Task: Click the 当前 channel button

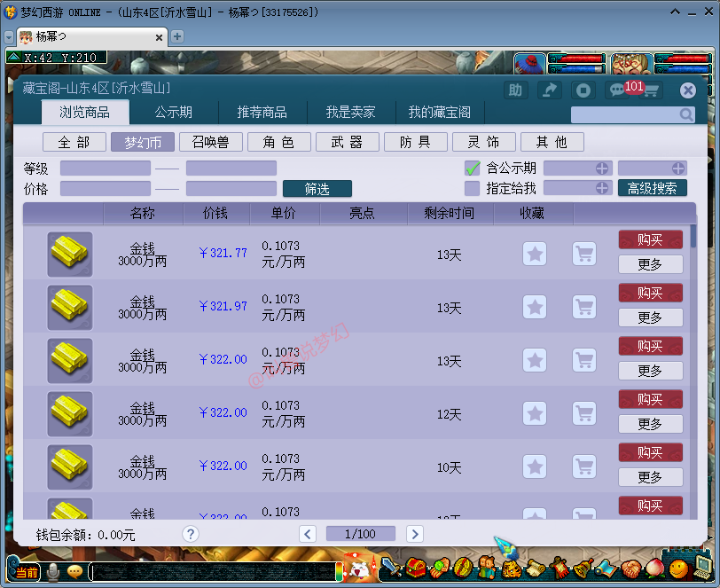Action: tap(26, 572)
